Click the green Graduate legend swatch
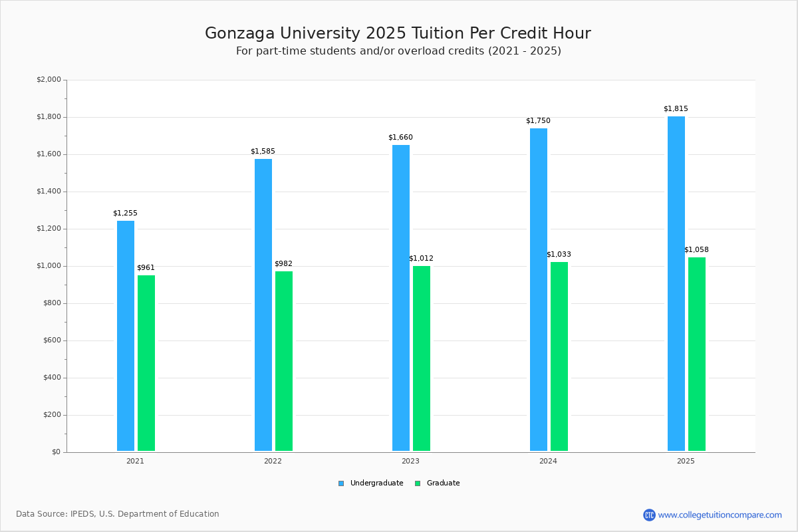 (418, 483)
